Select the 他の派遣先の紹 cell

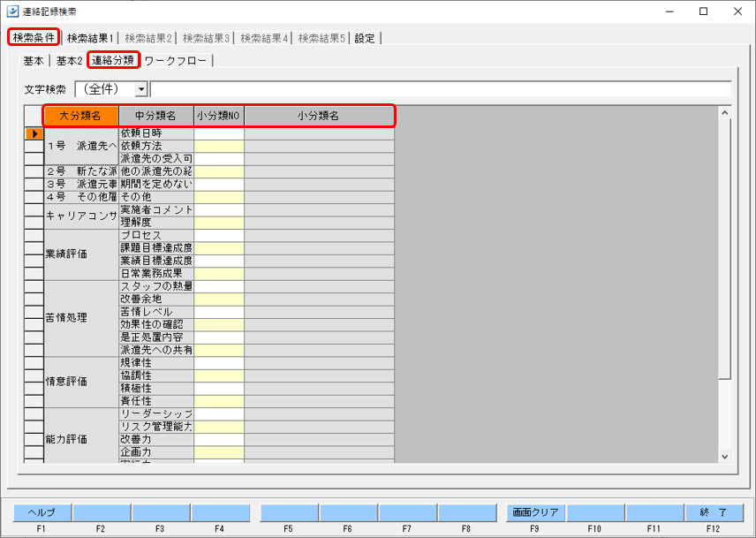point(156,171)
